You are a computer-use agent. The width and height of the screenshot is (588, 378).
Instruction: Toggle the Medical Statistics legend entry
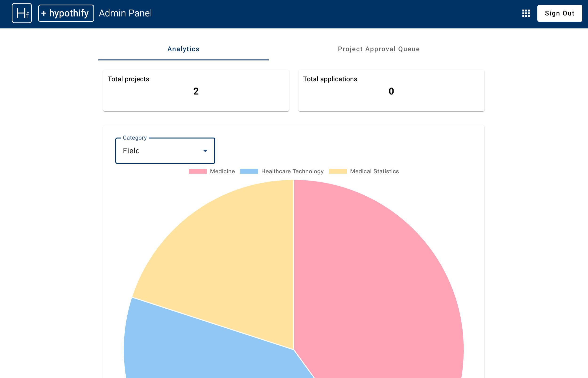pyautogui.click(x=374, y=171)
